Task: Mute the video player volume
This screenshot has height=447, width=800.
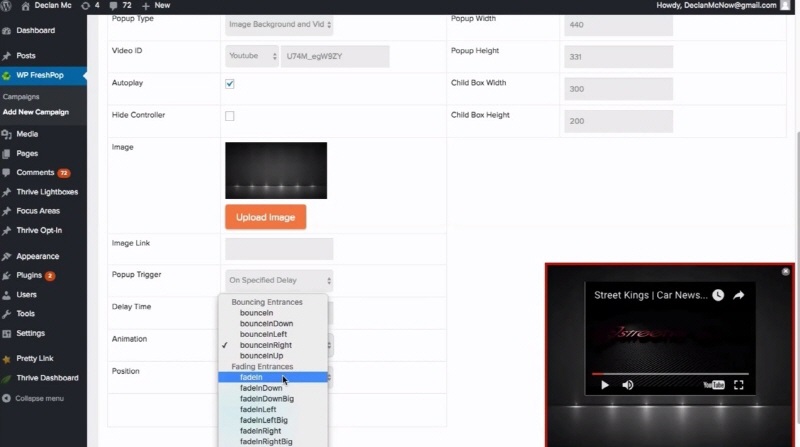Action: click(628, 385)
